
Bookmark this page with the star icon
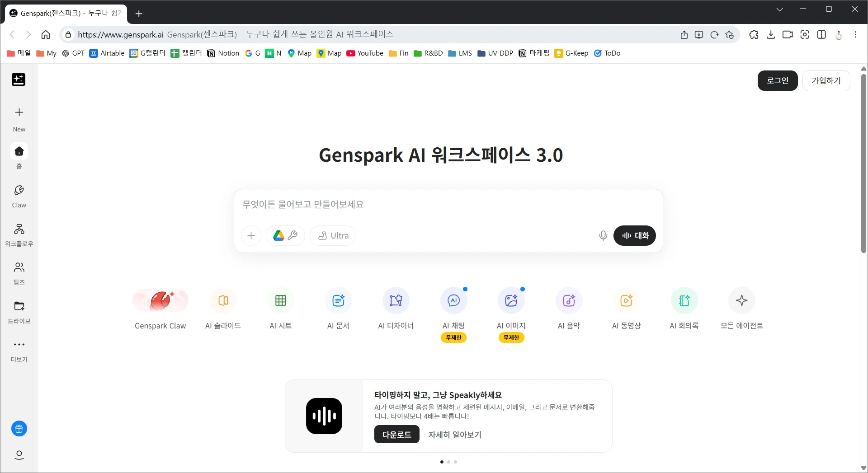(729, 35)
